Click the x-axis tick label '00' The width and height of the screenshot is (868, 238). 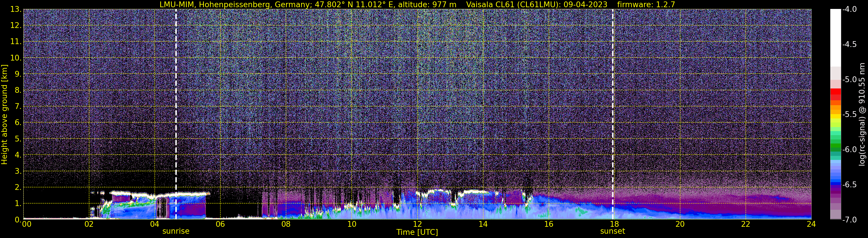tap(26, 224)
